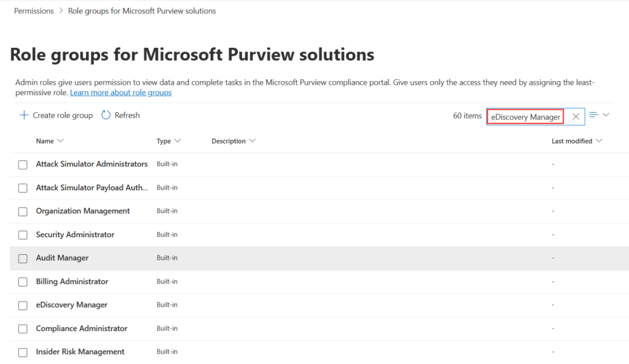Tick the Attack Simulator Administrators checkbox
This screenshot has height=364, width=629.
pyautogui.click(x=23, y=165)
